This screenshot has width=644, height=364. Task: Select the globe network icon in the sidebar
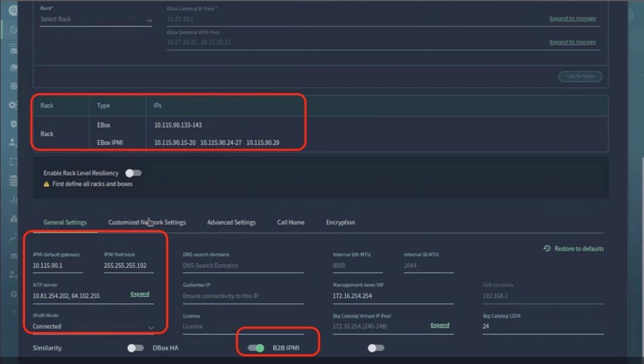pos(13,86)
